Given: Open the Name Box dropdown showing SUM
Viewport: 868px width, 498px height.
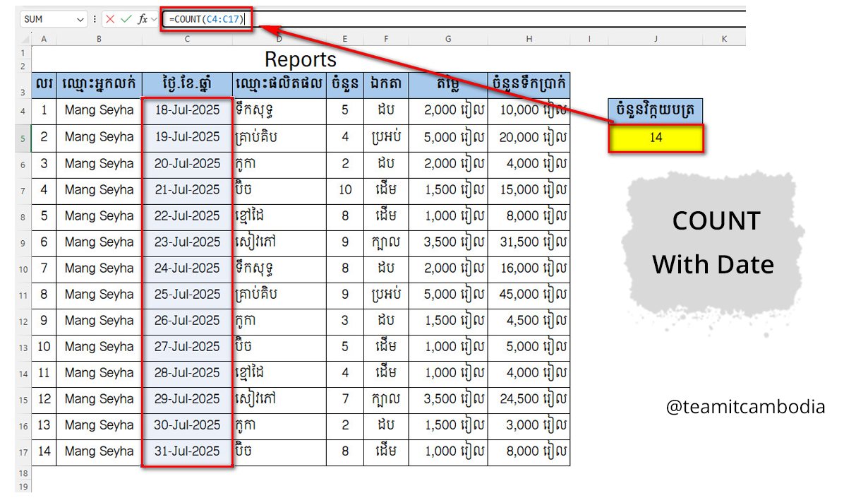Looking at the screenshot, I should pyautogui.click(x=80, y=20).
